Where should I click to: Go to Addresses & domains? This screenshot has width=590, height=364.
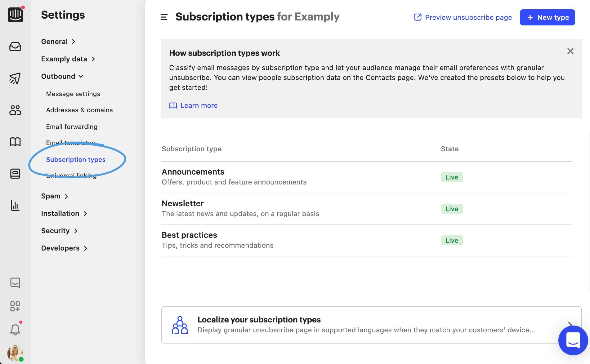[x=79, y=110]
